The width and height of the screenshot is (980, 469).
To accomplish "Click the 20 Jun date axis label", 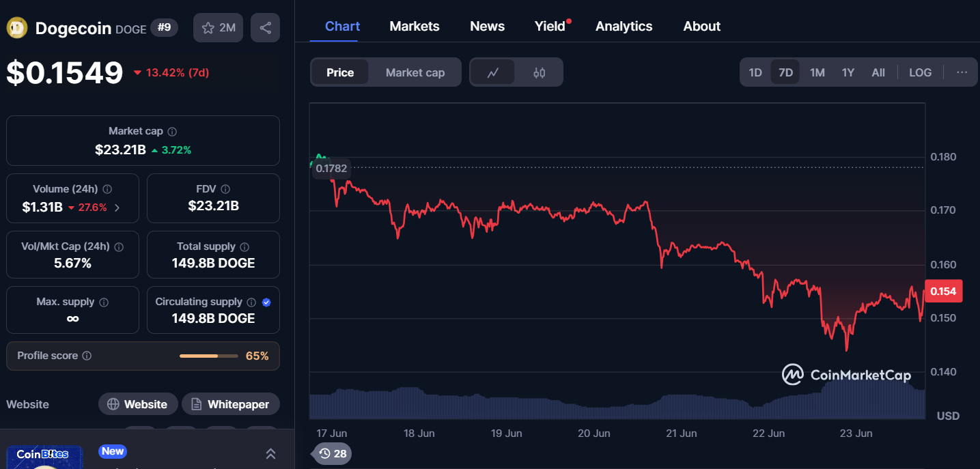I will tap(593, 434).
